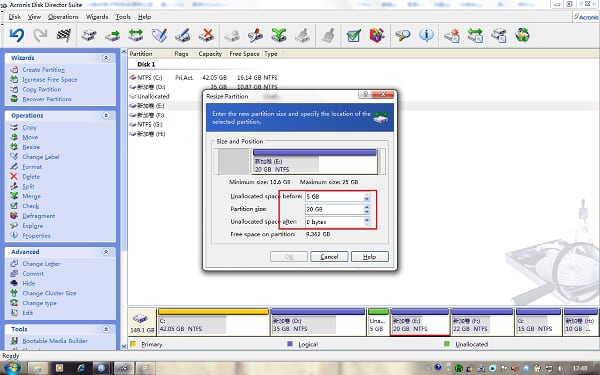Click the greyed Redo arrow in toolbar
The height and width of the screenshot is (375, 600).
pos(40,36)
